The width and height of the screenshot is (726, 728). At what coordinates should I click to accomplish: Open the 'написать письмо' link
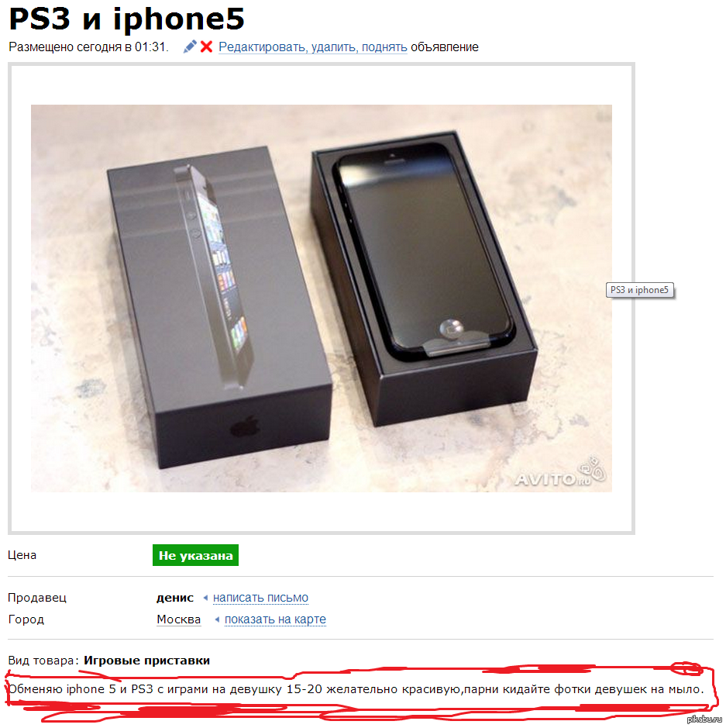(260, 598)
